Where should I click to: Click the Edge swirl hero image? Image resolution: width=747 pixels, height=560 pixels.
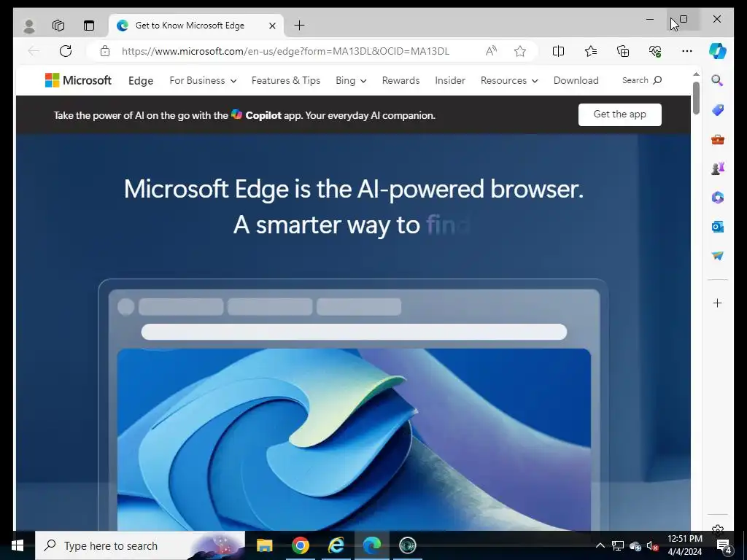(x=354, y=440)
